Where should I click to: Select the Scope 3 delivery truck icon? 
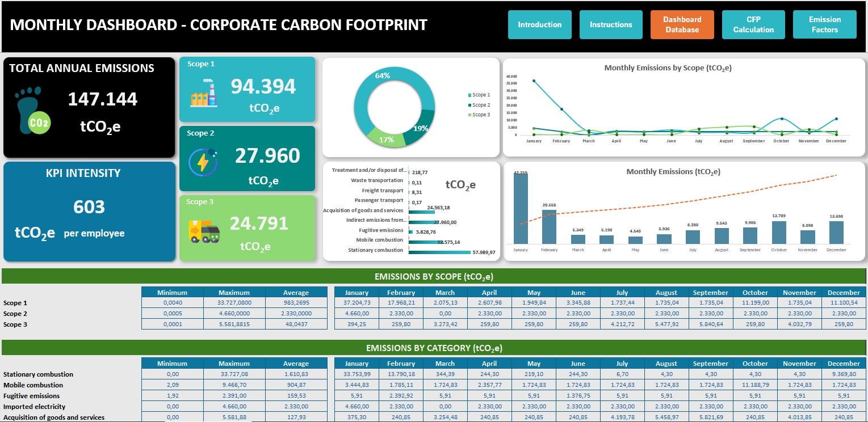pyautogui.click(x=204, y=231)
